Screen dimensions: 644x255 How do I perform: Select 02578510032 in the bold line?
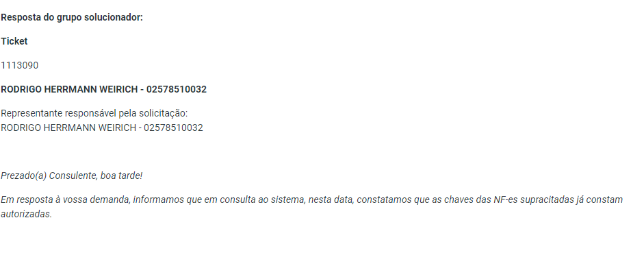[x=177, y=89]
